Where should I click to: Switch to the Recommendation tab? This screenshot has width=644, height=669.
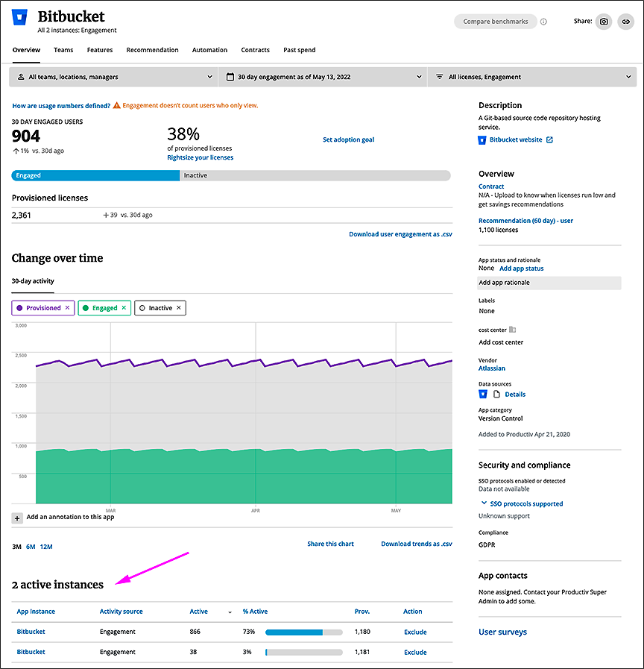point(152,50)
